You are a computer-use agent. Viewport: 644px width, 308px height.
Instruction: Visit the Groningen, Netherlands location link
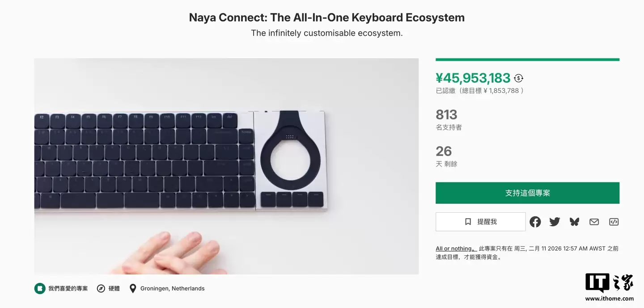click(x=172, y=288)
